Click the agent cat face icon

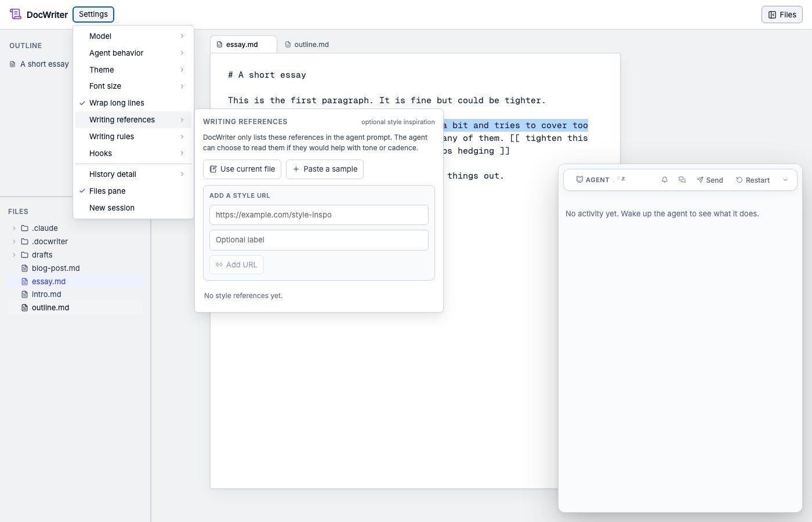tap(579, 180)
